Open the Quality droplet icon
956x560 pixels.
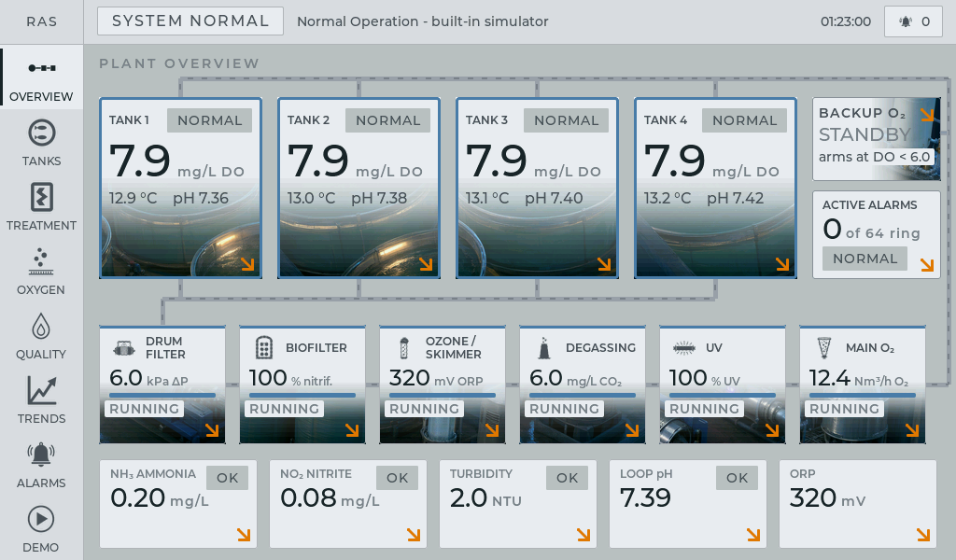[41, 326]
